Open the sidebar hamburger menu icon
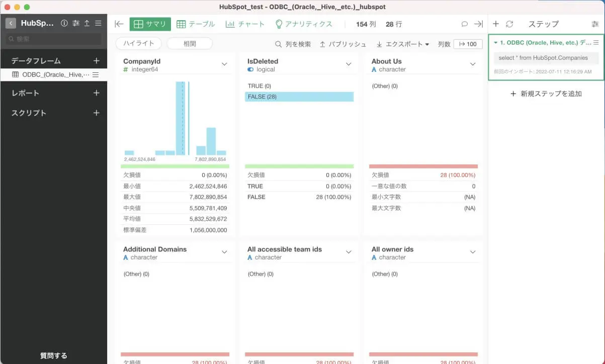605x364 pixels. (98, 23)
